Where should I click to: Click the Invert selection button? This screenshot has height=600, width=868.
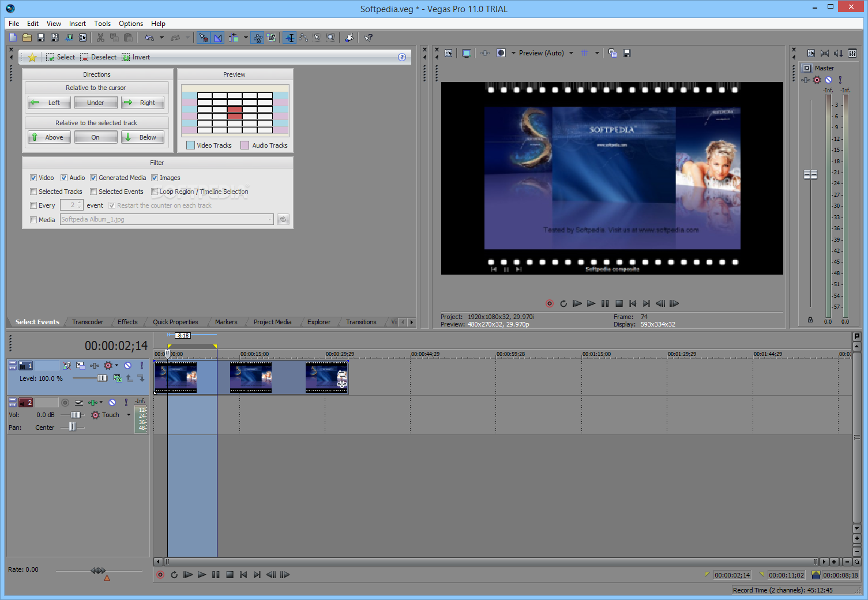pyautogui.click(x=136, y=57)
